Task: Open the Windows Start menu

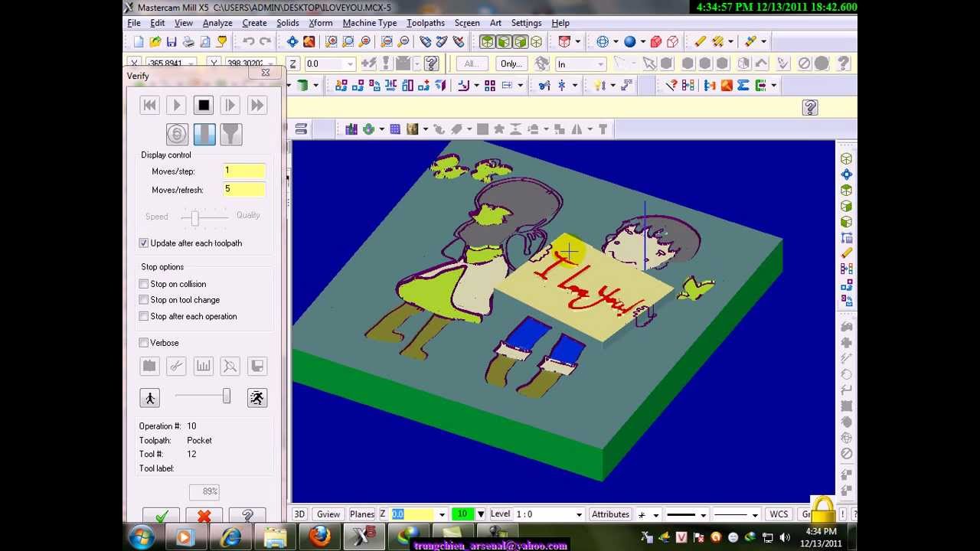Action: (x=142, y=537)
